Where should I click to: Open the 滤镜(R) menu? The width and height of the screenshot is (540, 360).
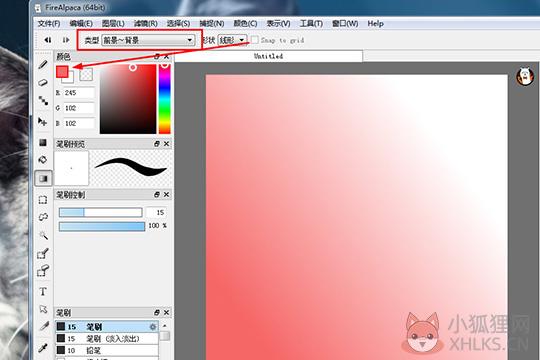click(x=146, y=23)
